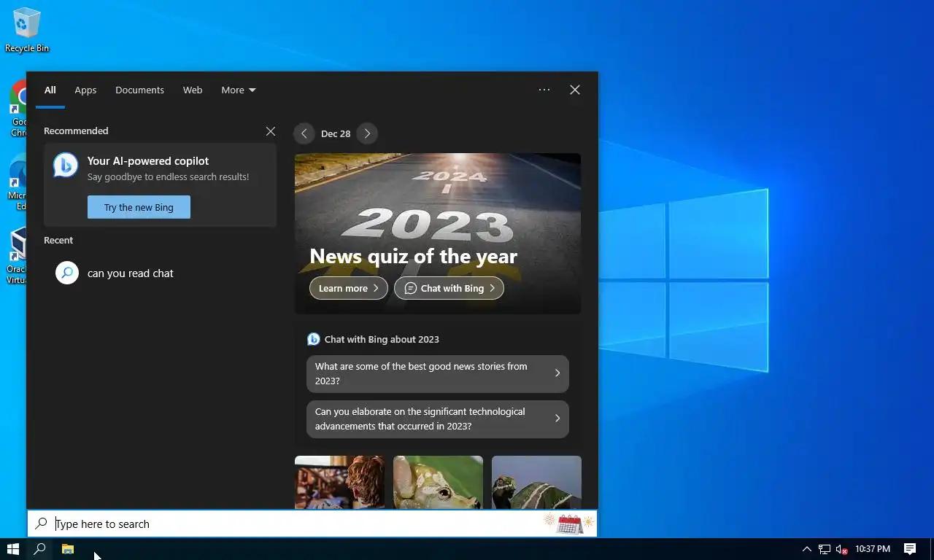Ask about technological advancements in 2023
The image size is (934, 560).
point(438,419)
